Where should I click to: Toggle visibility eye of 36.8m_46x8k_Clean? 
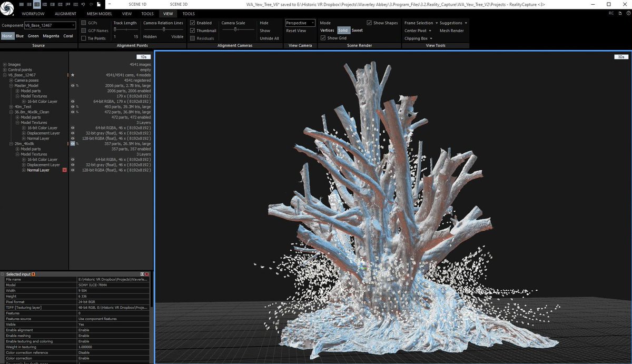pyautogui.click(x=73, y=112)
